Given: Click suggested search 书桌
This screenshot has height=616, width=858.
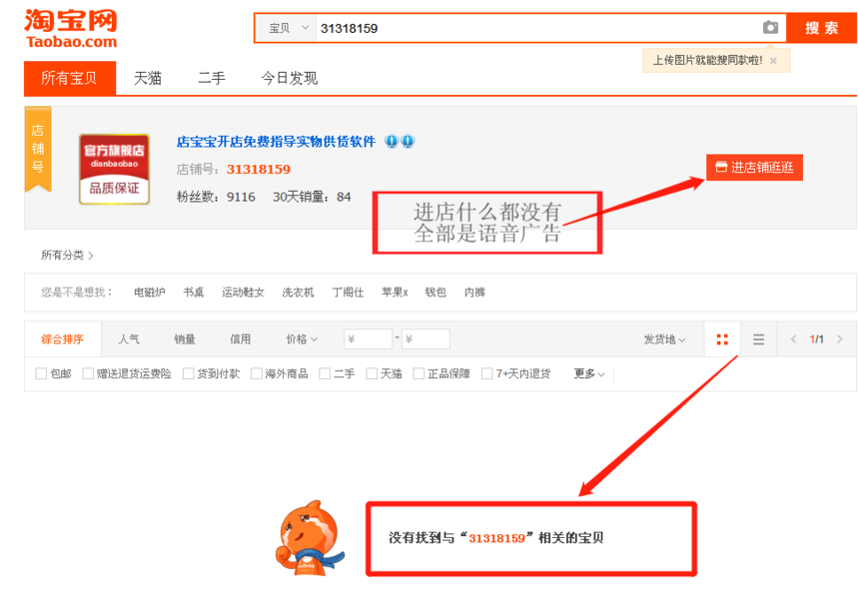Looking at the screenshot, I should point(193,293).
